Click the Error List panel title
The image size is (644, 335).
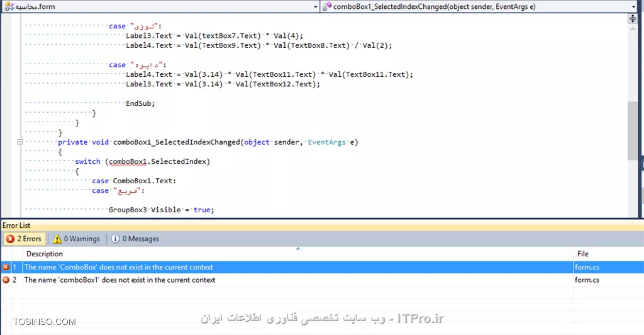[x=16, y=225]
